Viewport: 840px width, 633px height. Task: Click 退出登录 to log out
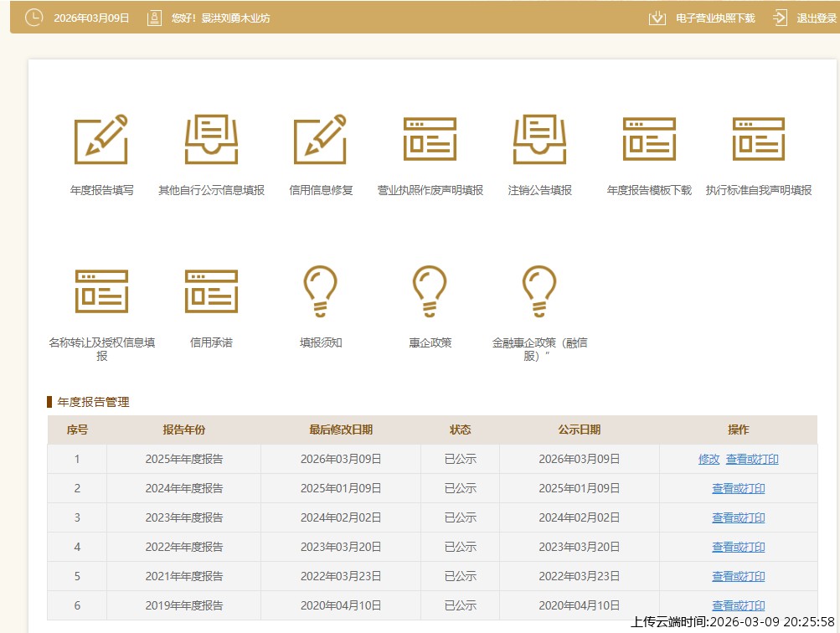(816, 18)
